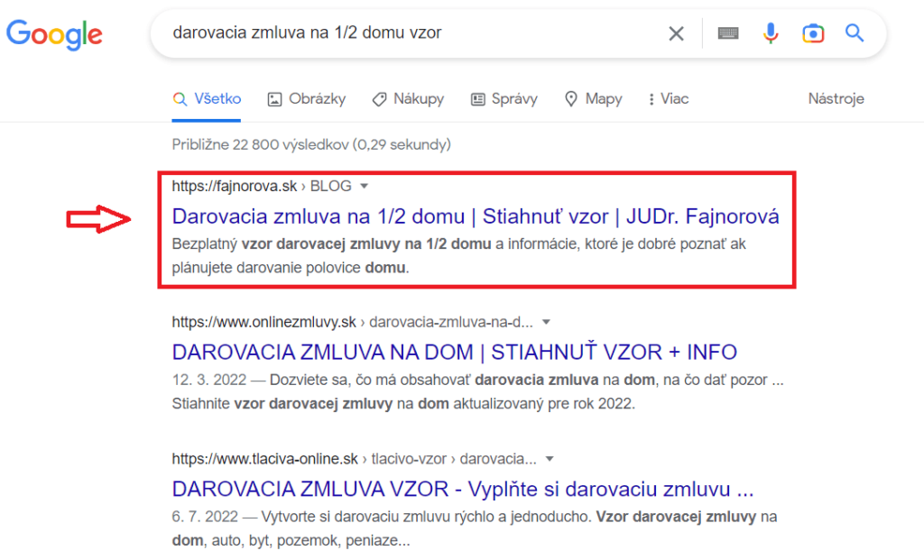Open DAROVACIA ZMLUVA NA DOM result link
Screen dimensions: 924x560
click(x=455, y=352)
